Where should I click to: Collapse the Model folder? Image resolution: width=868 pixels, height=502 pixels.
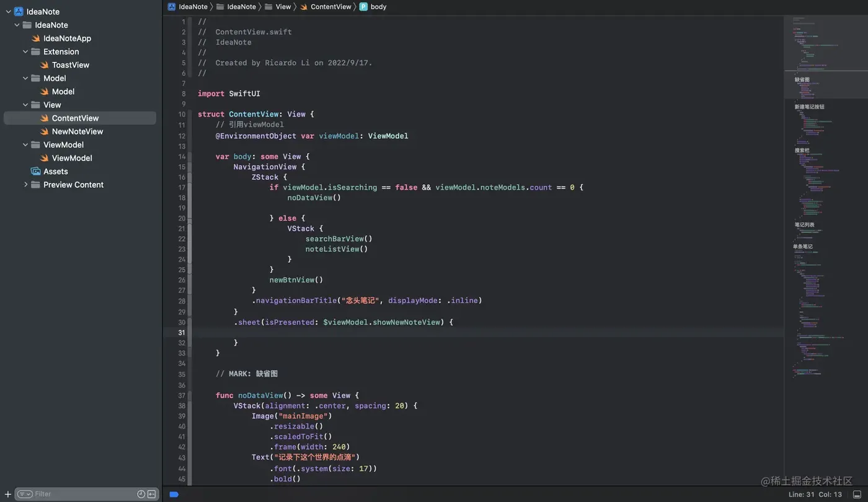click(25, 78)
